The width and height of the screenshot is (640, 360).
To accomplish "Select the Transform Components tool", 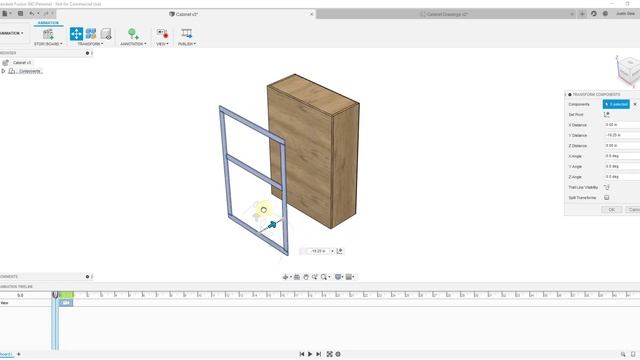I will [x=76, y=34].
